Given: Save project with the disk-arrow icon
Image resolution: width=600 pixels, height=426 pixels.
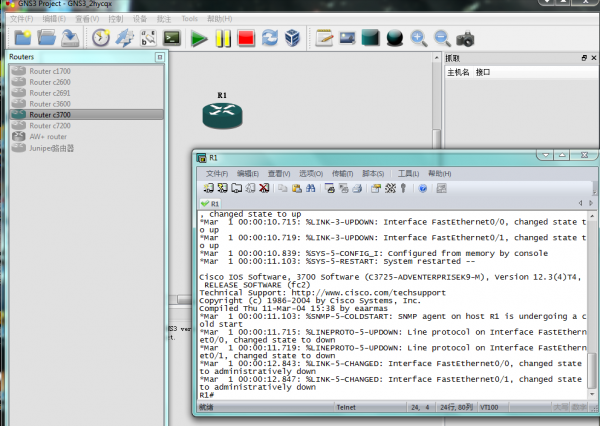Looking at the screenshot, I should (x=70, y=38).
